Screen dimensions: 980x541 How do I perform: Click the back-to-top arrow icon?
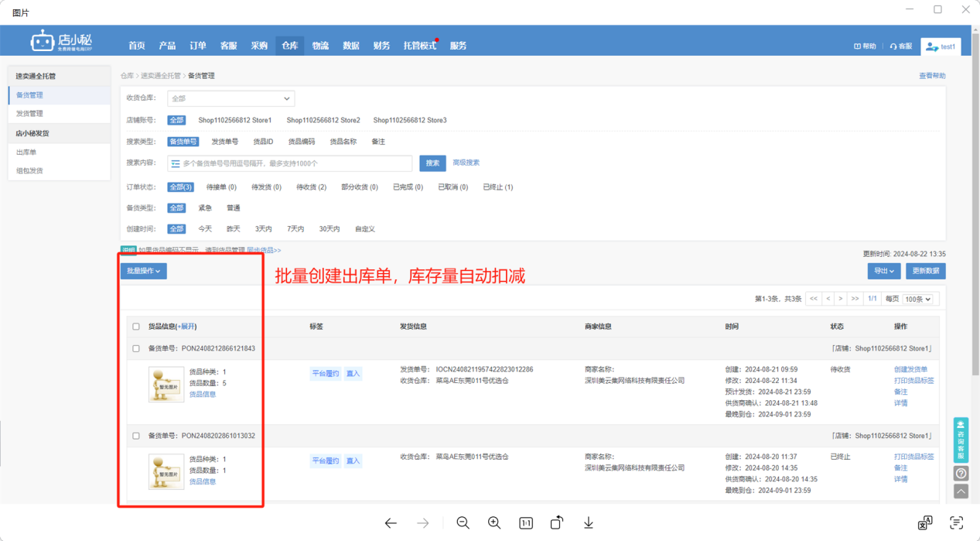tap(961, 491)
